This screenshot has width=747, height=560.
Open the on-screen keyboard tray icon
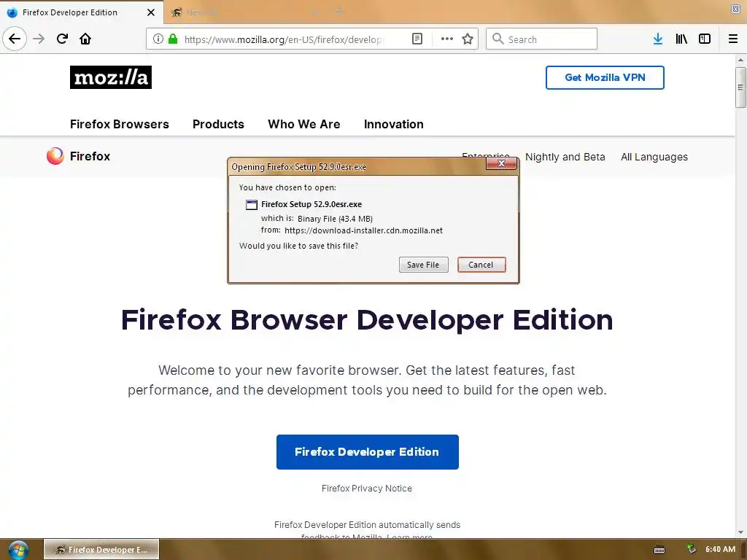[659, 550]
